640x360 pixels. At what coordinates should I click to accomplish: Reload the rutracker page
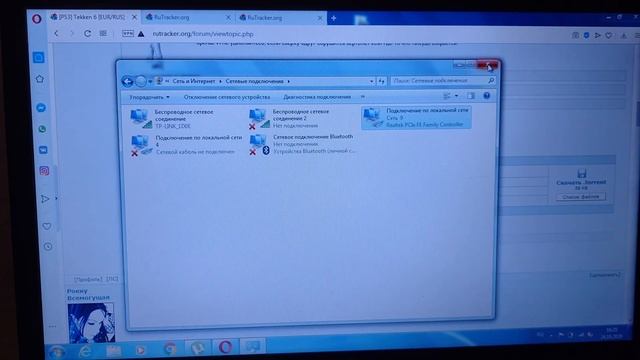tap(87, 33)
